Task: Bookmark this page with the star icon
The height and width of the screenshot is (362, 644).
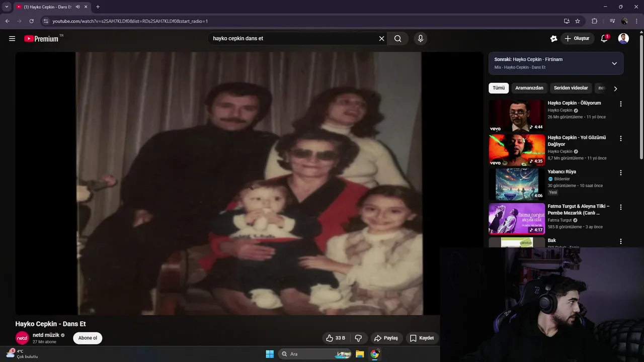Action: click(x=578, y=21)
